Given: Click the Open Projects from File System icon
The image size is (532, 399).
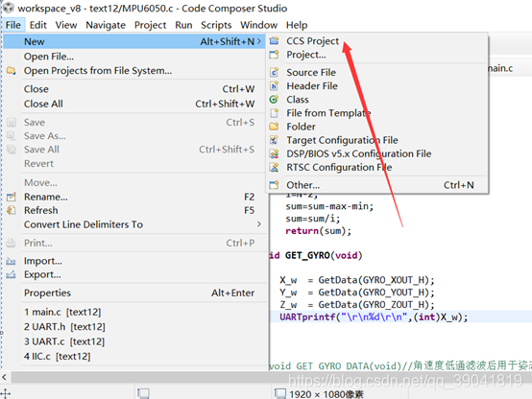Looking at the screenshot, I should click(12, 71).
